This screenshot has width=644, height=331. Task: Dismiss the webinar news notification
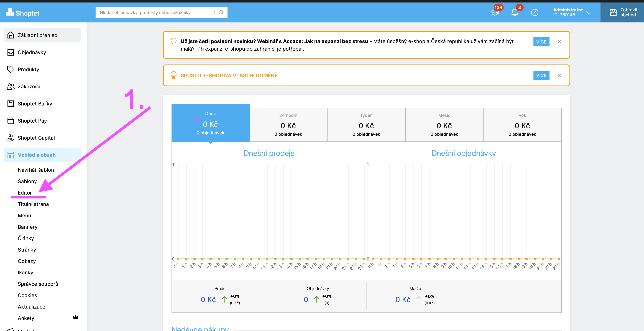(559, 42)
